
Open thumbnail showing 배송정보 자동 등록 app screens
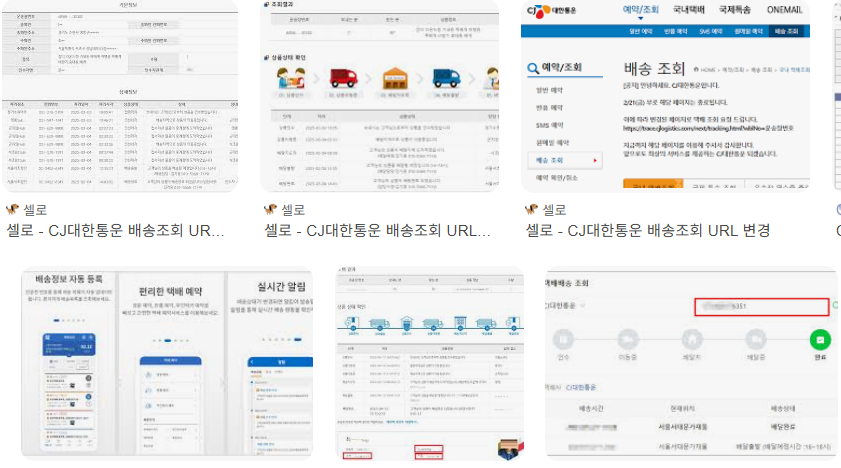tap(167, 363)
